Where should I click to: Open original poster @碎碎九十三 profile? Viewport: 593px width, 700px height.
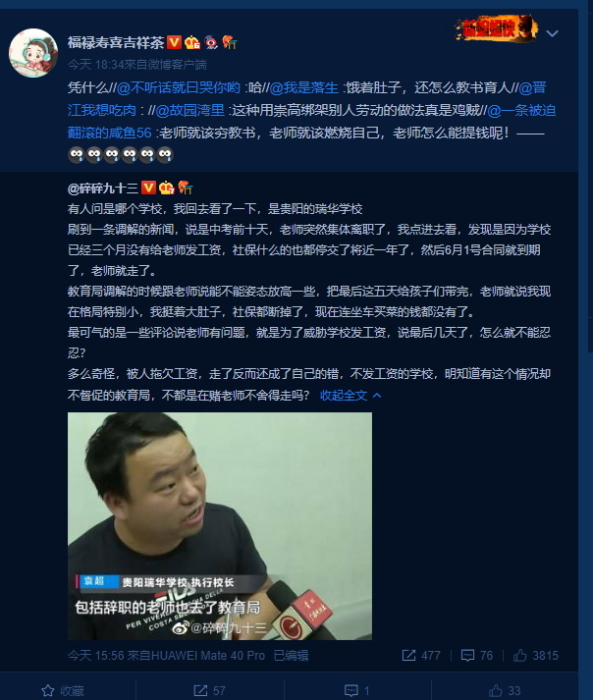[x=103, y=188]
